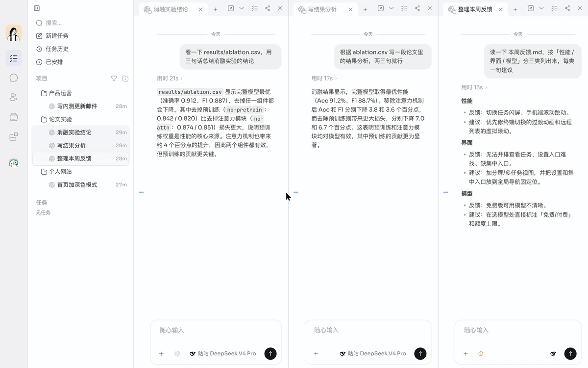Open model selector 咕咕 DeepSeek V4 Pro in 写结果分析 pane

click(x=373, y=354)
